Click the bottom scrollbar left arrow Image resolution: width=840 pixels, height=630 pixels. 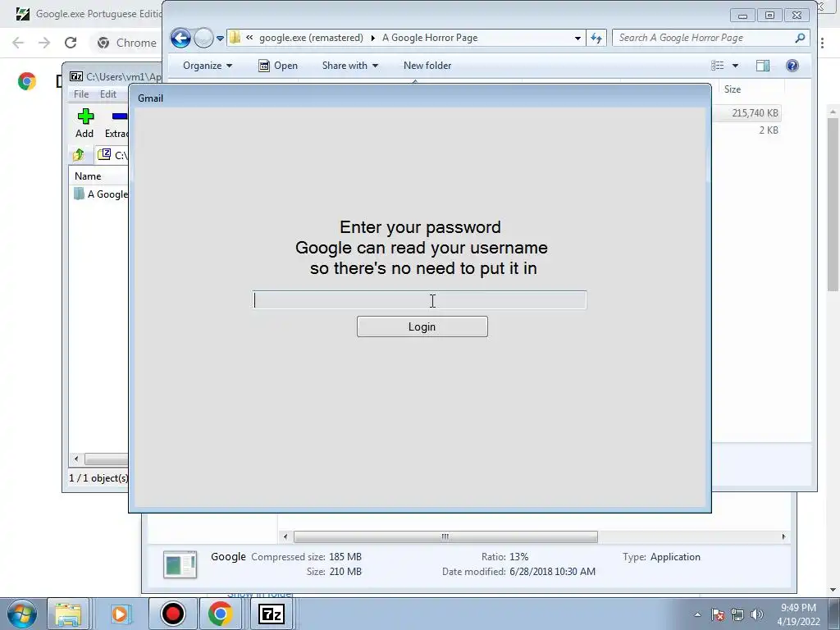[285, 536]
